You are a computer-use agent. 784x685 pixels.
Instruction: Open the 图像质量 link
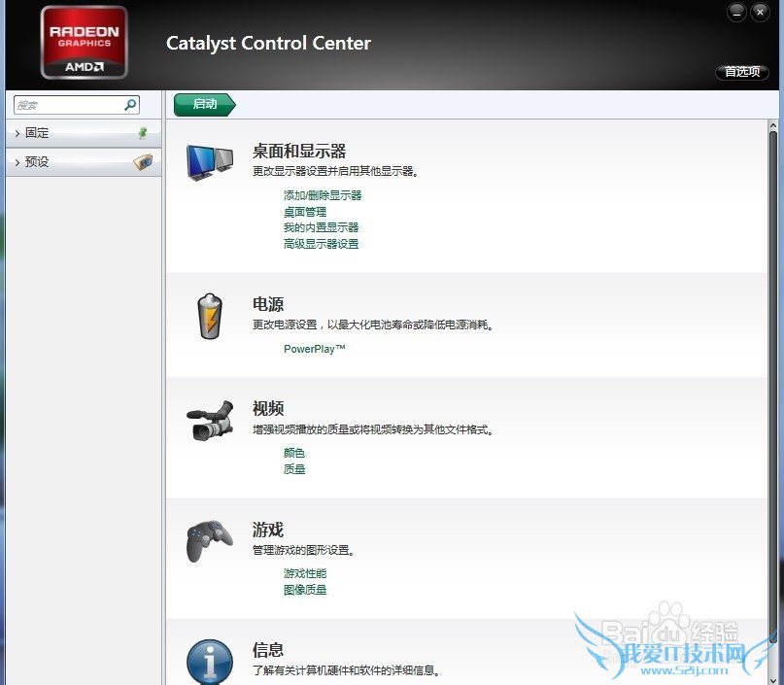305,590
